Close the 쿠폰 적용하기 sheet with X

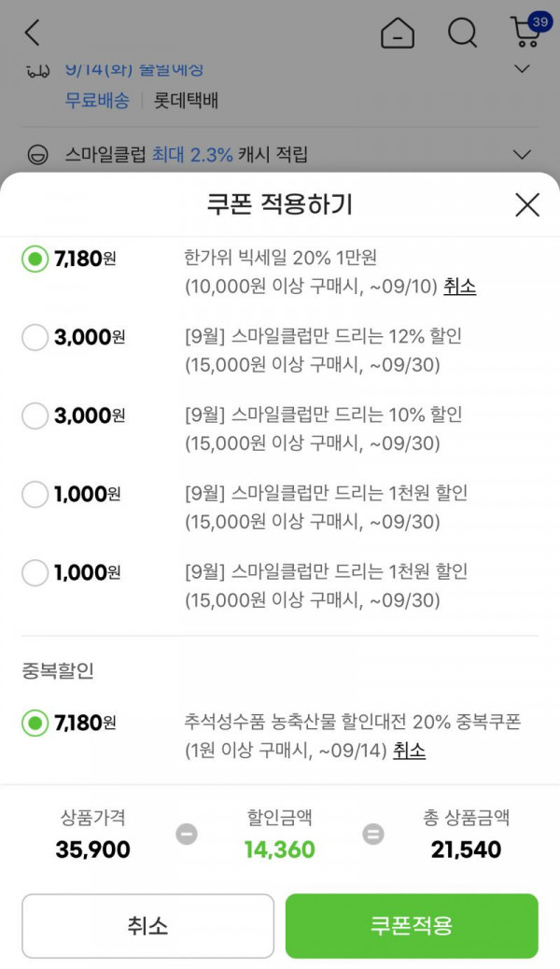527,204
